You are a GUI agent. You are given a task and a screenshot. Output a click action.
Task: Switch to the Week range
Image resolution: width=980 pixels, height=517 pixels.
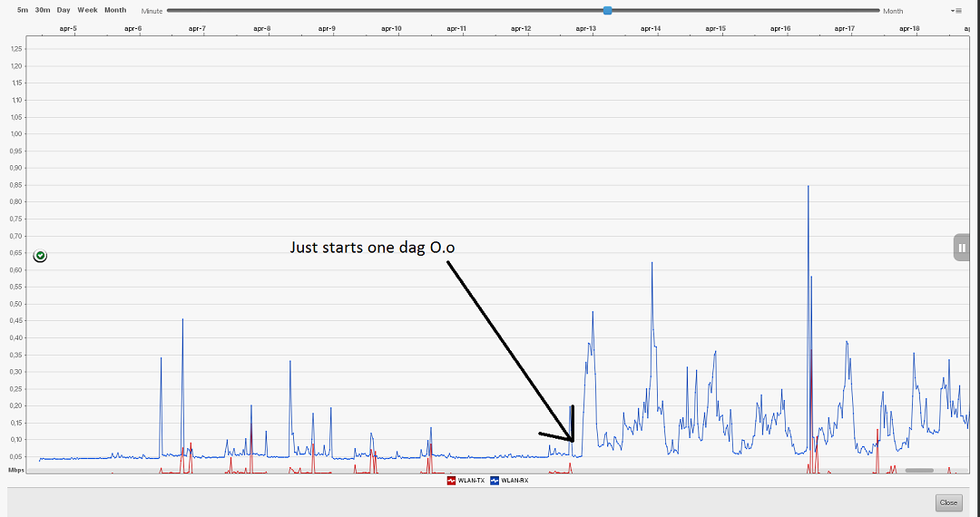pos(87,10)
